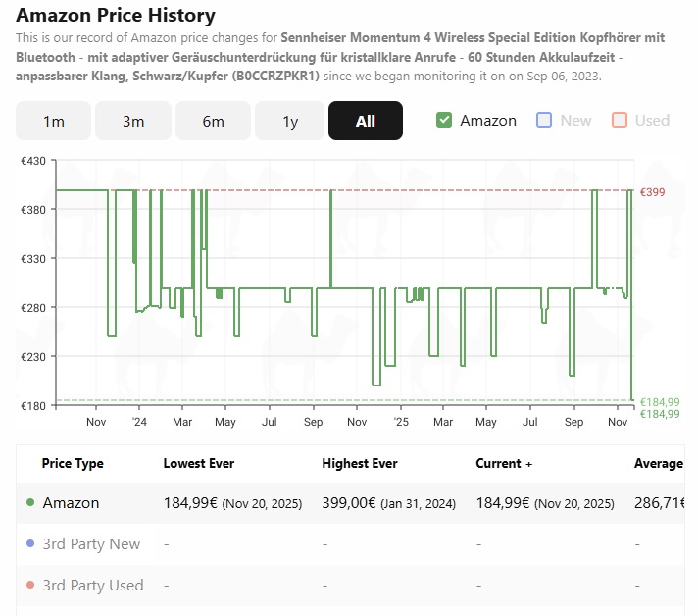The height and width of the screenshot is (616, 698).
Task: Click the lowest dip near Nov '24 on chart
Action: click(376, 385)
